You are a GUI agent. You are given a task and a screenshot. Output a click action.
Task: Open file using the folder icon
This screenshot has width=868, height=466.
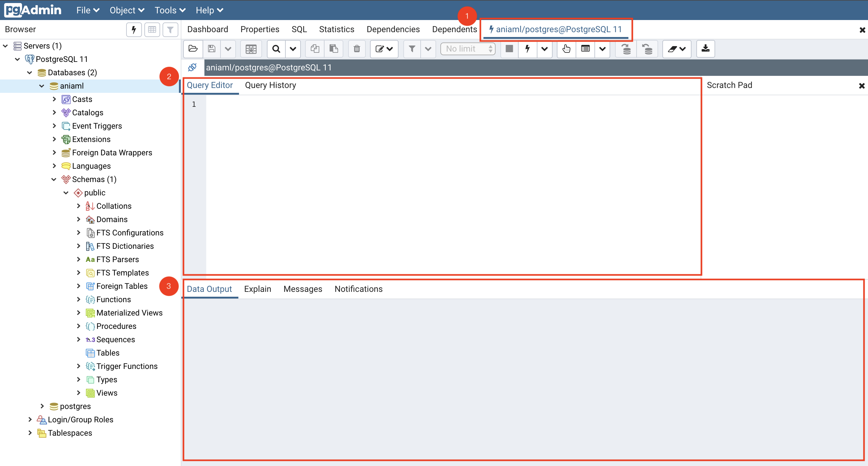coord(193,49)
